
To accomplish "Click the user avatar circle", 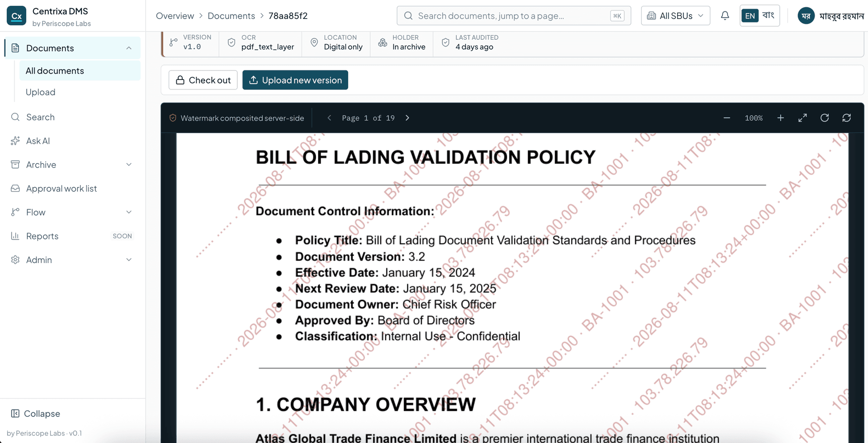I will click(806, 16).
